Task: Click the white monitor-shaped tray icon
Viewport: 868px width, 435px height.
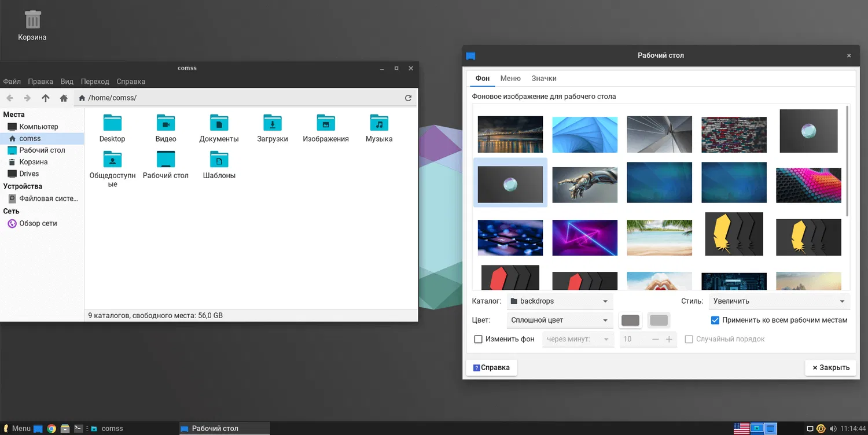Action: (810, 429)
